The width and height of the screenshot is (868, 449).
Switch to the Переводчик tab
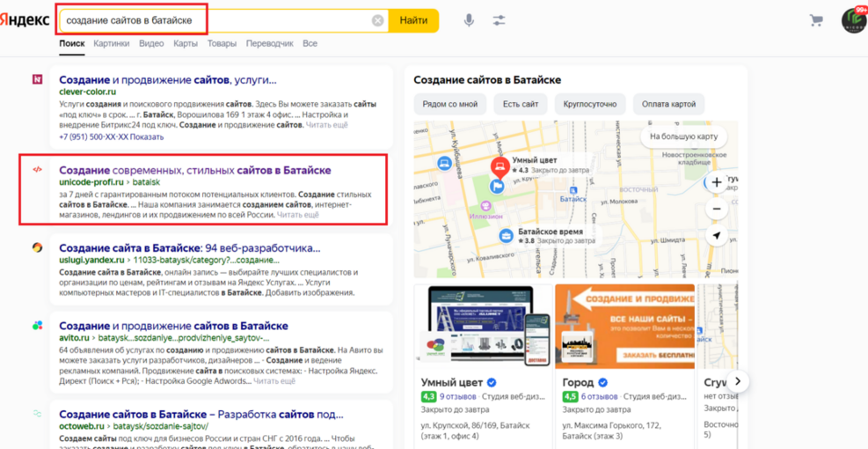coord(270,43)
